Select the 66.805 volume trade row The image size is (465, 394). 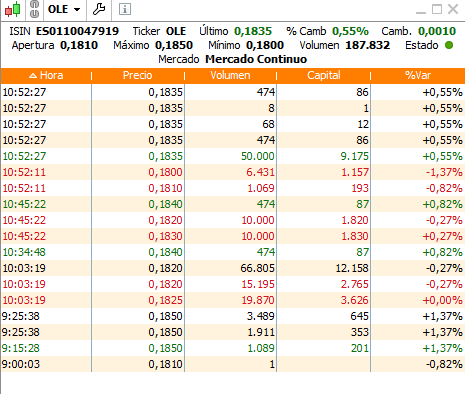click(233, 268)
